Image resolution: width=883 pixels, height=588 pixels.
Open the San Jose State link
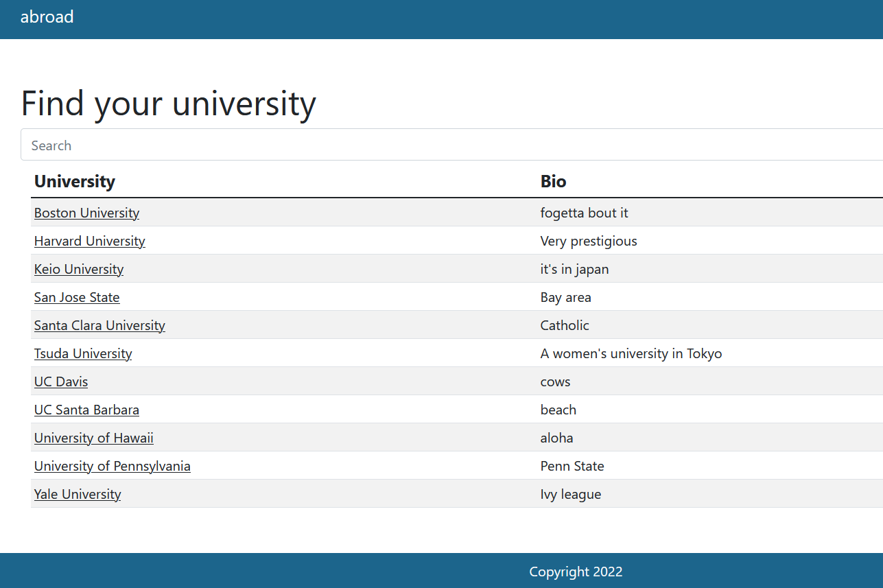coord(77,297)
